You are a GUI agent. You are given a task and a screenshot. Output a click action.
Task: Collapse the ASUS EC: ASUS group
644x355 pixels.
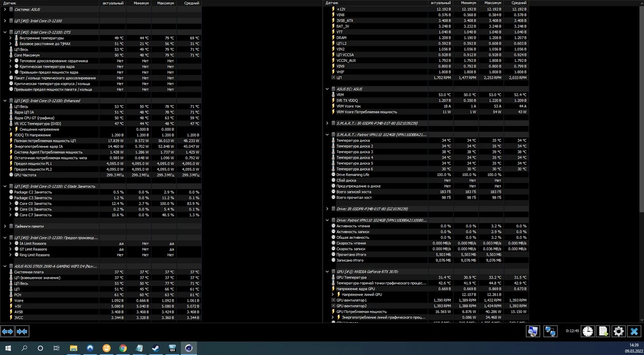pos(327,89)
